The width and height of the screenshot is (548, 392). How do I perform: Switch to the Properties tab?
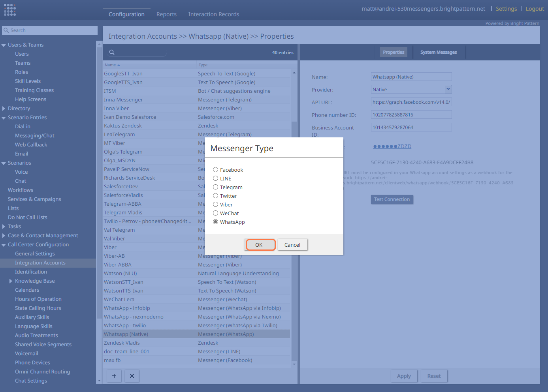pyautogui.click(x=394, y=52)
